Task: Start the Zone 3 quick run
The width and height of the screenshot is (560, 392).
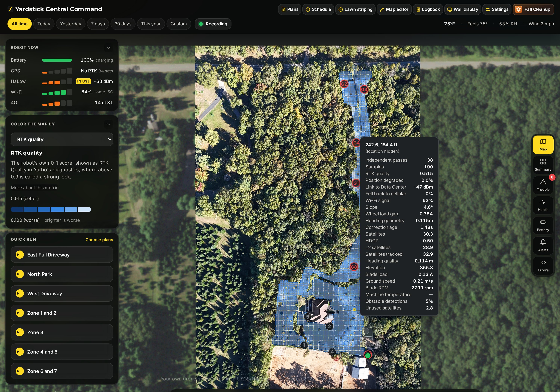Action: 20,332
